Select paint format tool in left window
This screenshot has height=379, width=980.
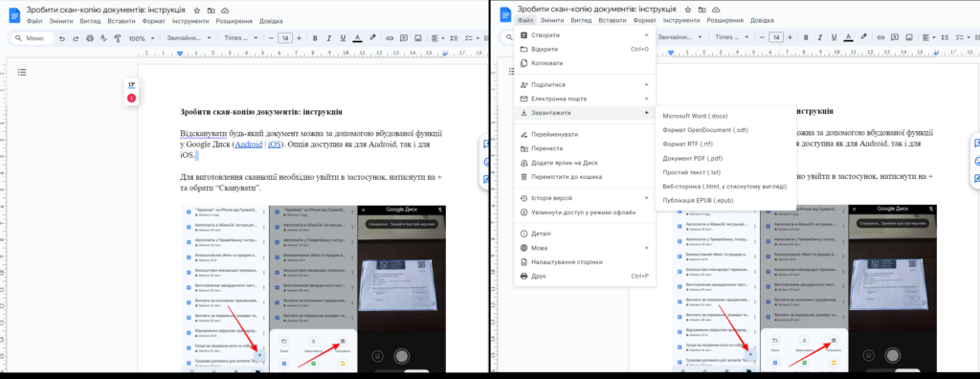pos(117,38)
